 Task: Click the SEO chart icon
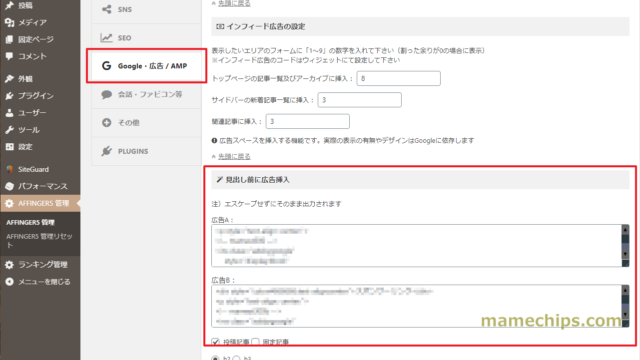[x=107, y=38]
